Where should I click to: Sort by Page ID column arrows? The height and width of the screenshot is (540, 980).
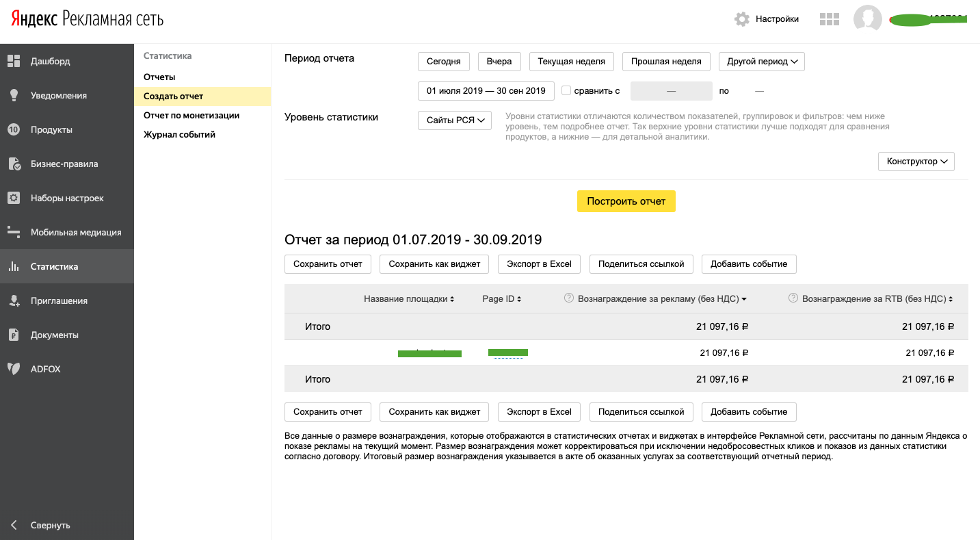pos(519,299)
